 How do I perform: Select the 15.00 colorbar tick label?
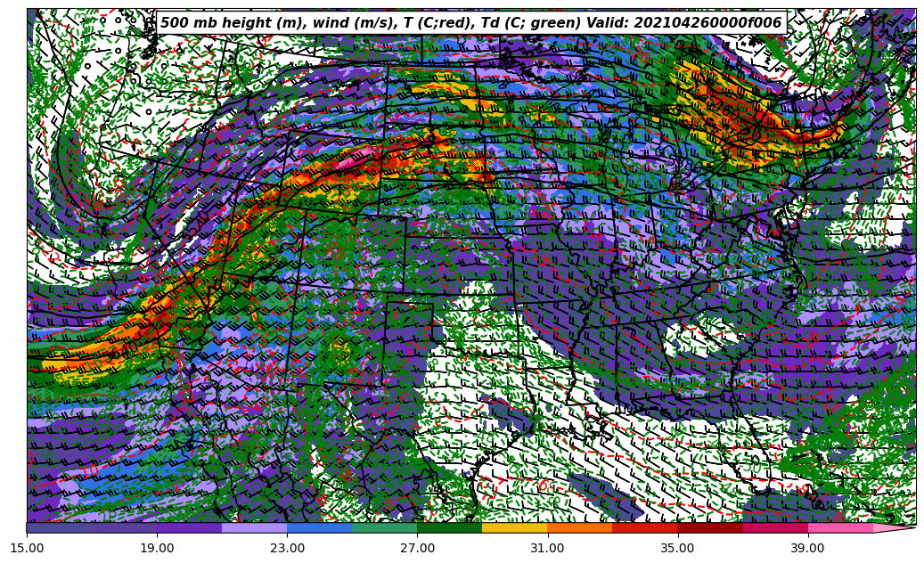coord(27,548)
